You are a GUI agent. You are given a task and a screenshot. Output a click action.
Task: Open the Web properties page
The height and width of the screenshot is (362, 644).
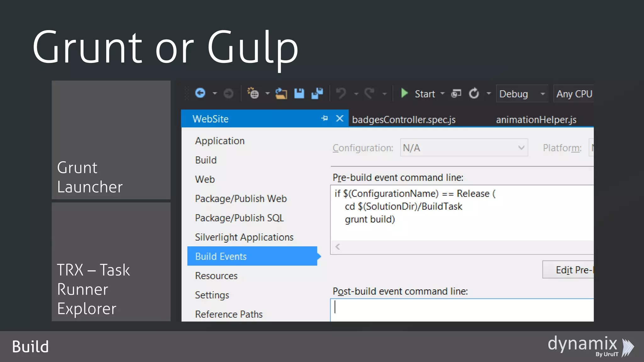205,179
